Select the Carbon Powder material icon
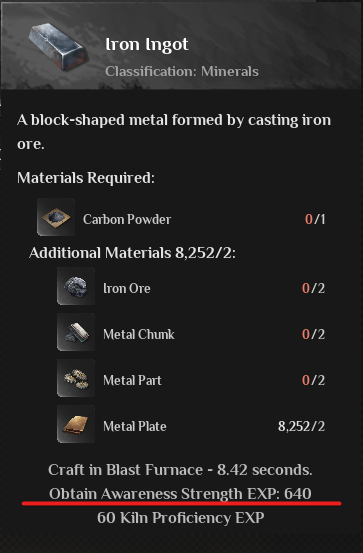 point(56,217)
